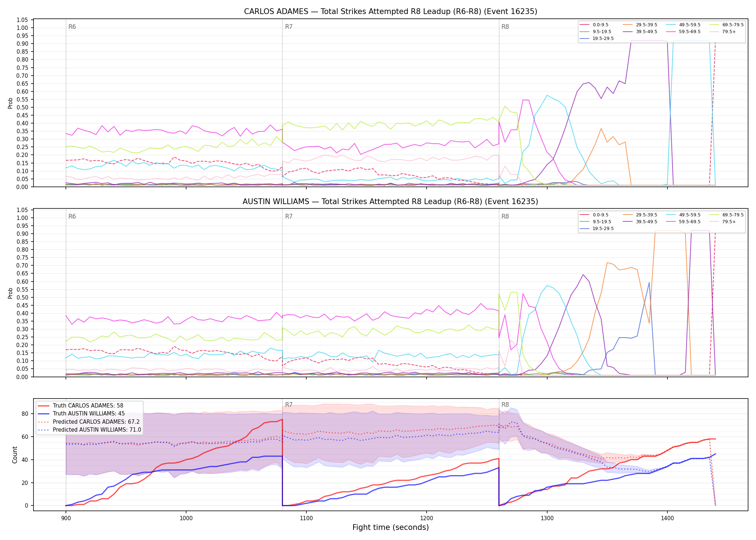Select 39.5-49.5 legend entry in Austin Williams chart
The image size is (756, 540).
(640, 222)
